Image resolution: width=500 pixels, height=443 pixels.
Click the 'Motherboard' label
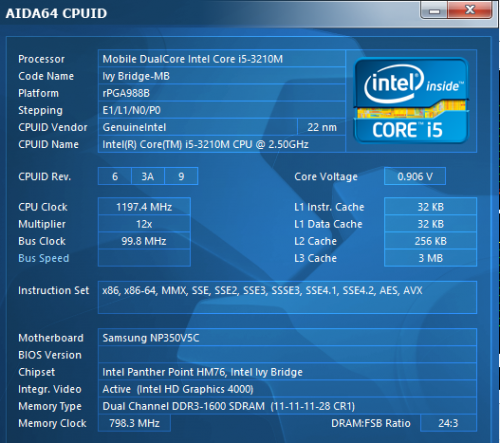click(x=51, y=338)
